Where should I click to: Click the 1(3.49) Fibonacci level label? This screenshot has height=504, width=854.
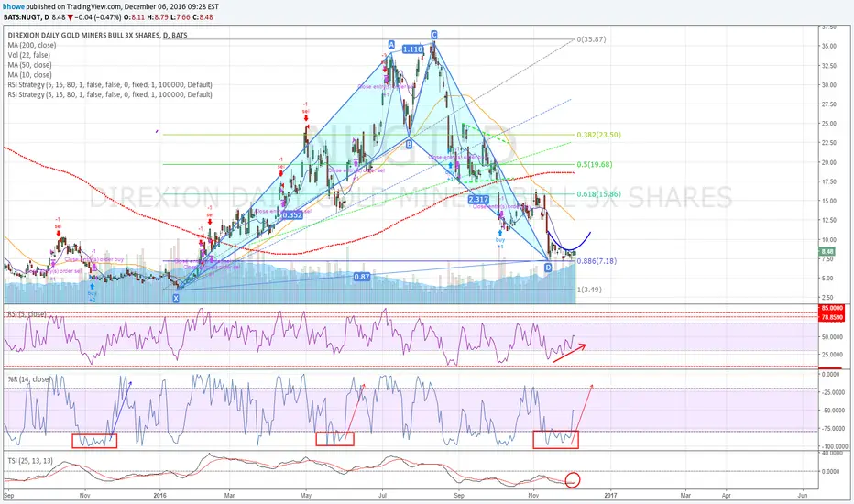click(x=590, y=290)
